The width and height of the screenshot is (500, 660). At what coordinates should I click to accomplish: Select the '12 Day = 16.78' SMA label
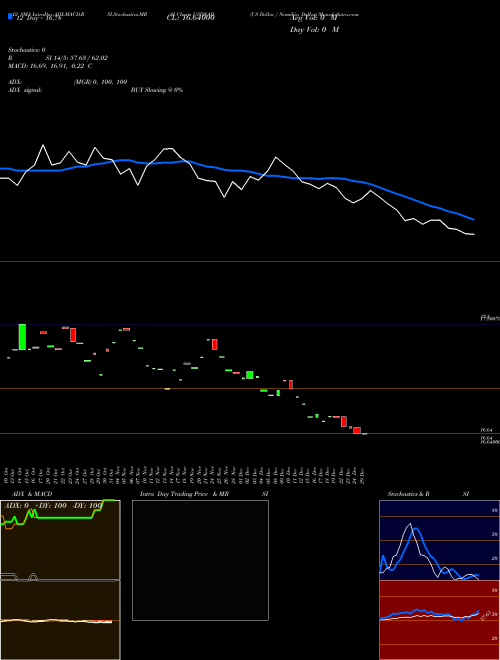[37, 18]
